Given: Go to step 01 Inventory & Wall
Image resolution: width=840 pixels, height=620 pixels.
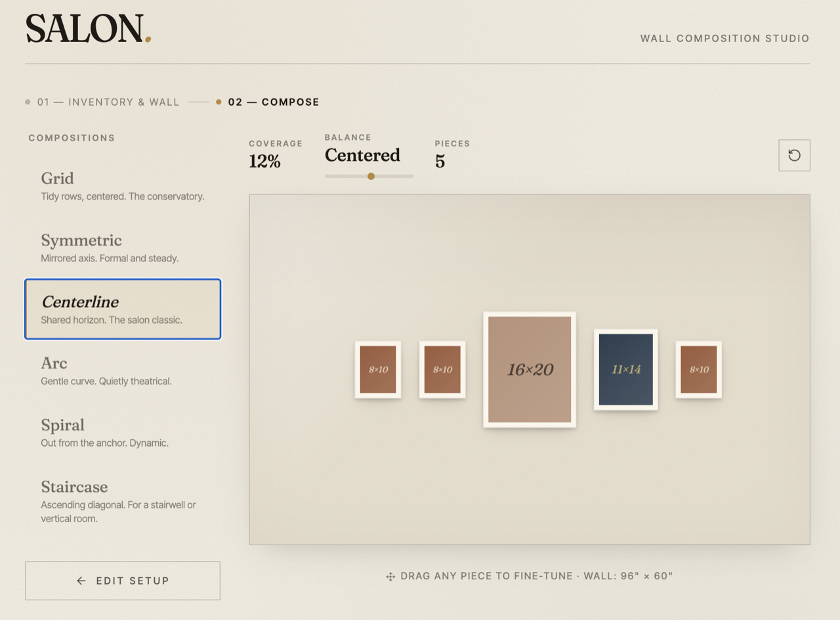Looking at the screenshot, I should click(x=102, y=102).
